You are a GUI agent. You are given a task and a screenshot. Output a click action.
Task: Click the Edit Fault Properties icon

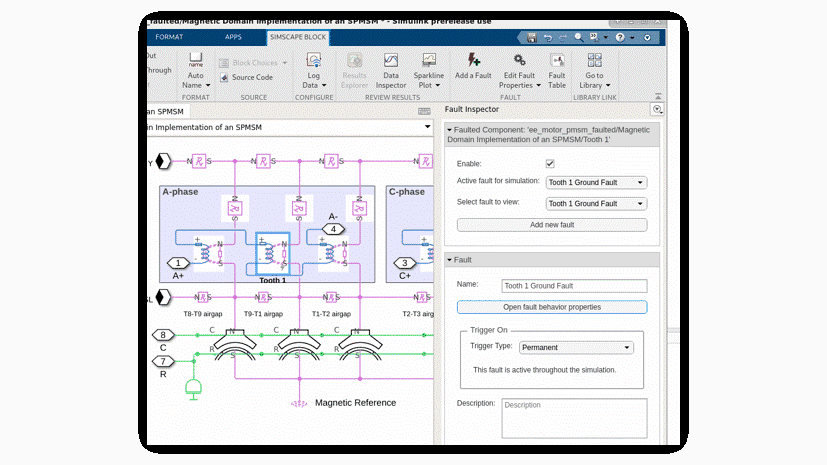point(517,61)
